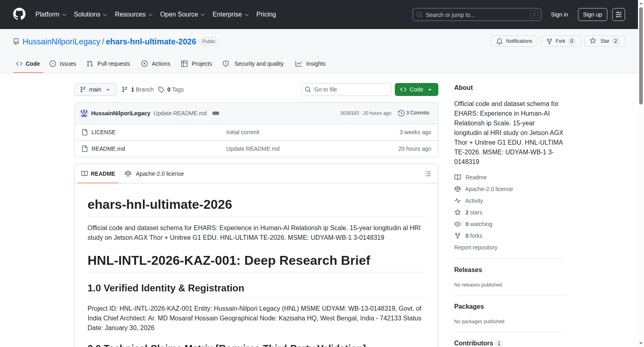The height and width of the screenshot is (347, 644).
Task: Click the GitHub logo icon
Action: pyautogui.click(x=19, y=14)
